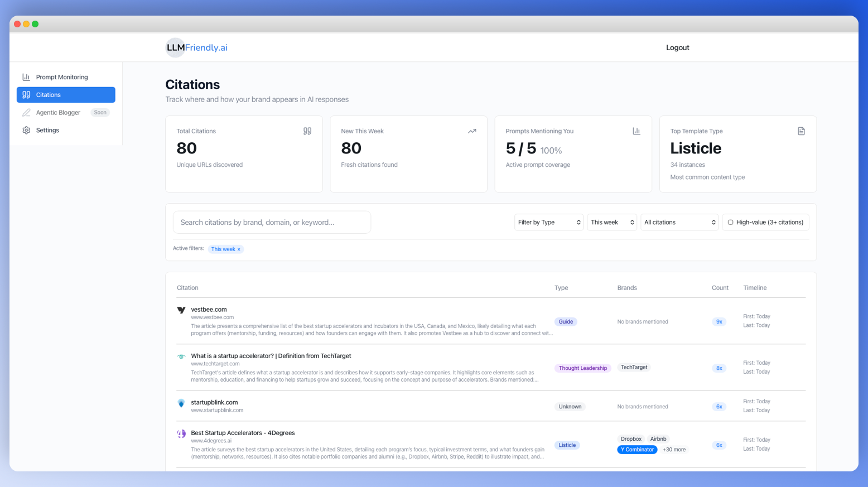The image size is (868, 487).
Task: Click the bar chart icon on Prompts Mentioning You
Action: click(x=636, y=131)
